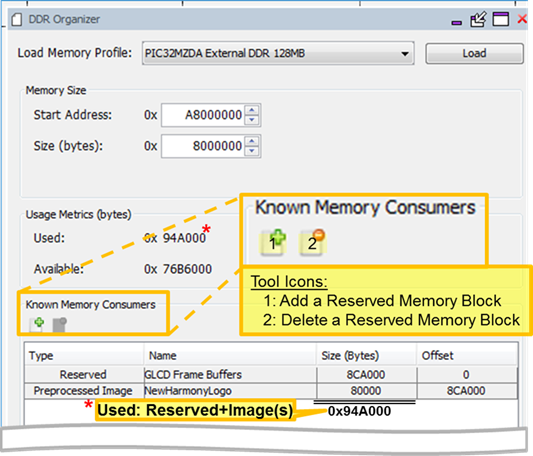Click the detach window icon in title bar
Viewport: 533px width, 456px height.
pos(478,19)
